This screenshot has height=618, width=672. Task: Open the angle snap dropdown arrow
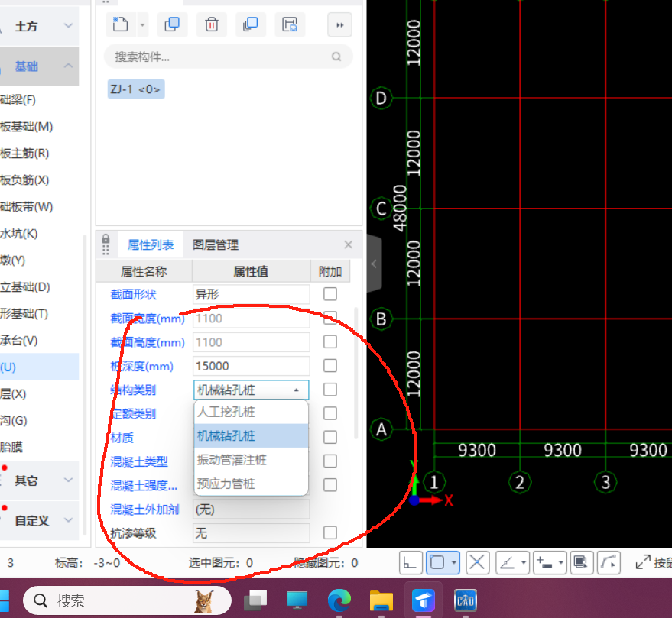(524, 562)
